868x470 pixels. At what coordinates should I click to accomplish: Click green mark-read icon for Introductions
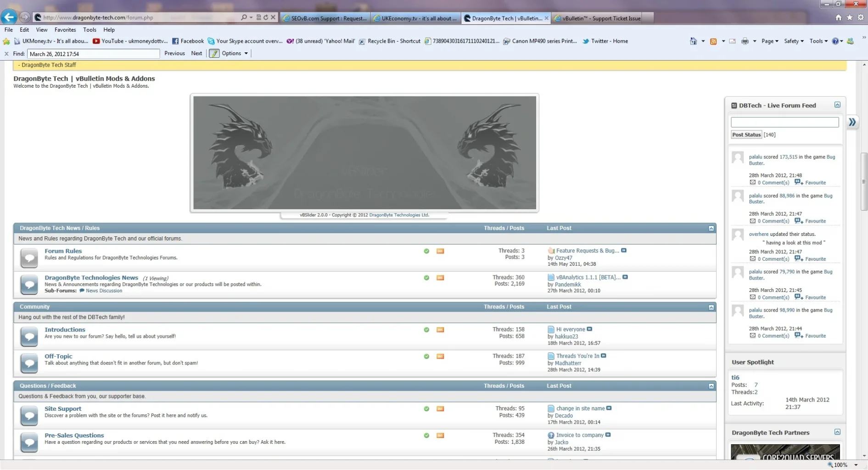426,330
